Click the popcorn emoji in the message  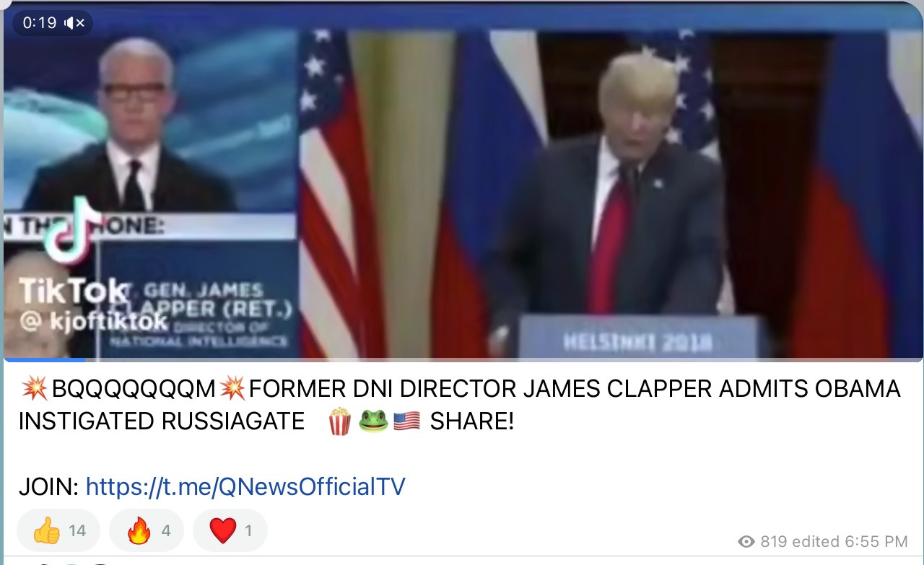[340, 421]
